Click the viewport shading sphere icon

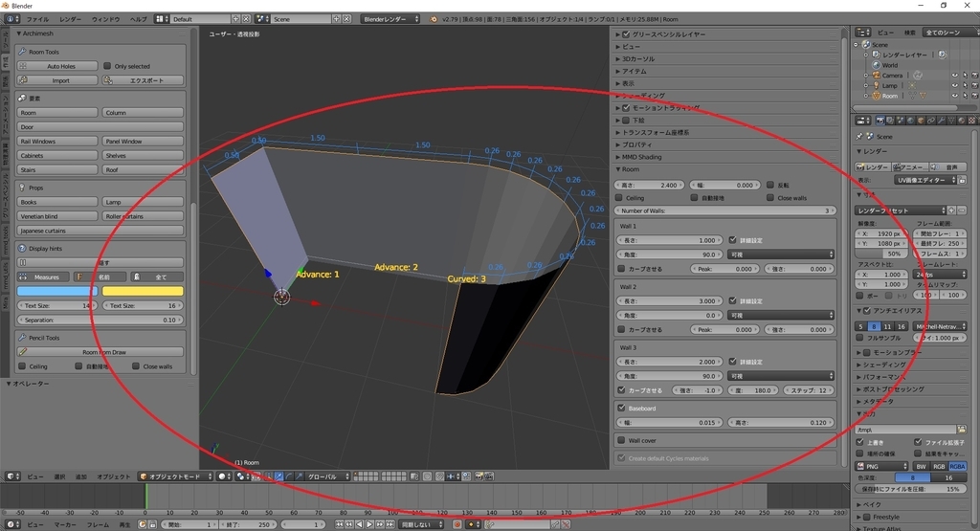tap(222, 476)
